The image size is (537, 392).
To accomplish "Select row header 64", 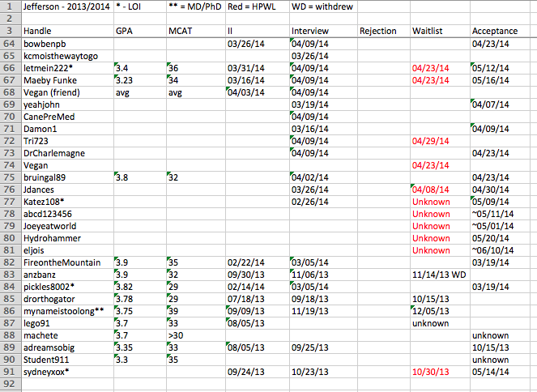I will [10, 44].
